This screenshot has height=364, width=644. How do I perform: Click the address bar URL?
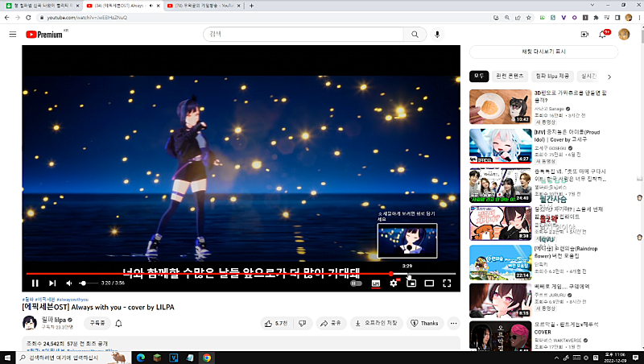[87, 18]
